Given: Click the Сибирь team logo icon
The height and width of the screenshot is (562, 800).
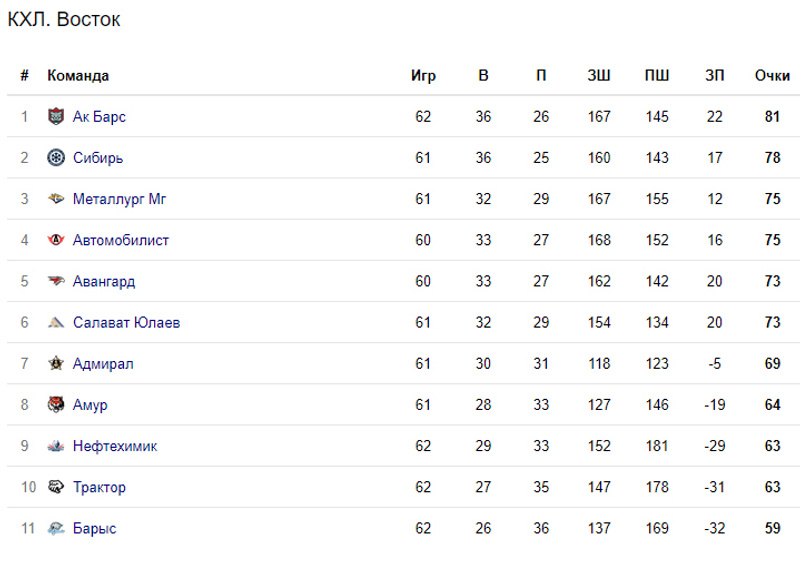Looking at the screenshot, I should pos(56,158).
